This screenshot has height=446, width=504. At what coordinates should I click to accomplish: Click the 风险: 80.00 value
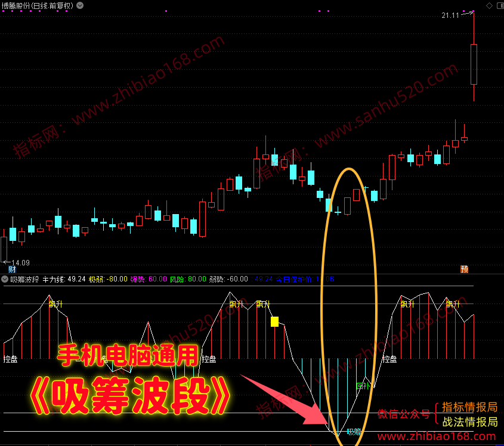pos(188,279)
